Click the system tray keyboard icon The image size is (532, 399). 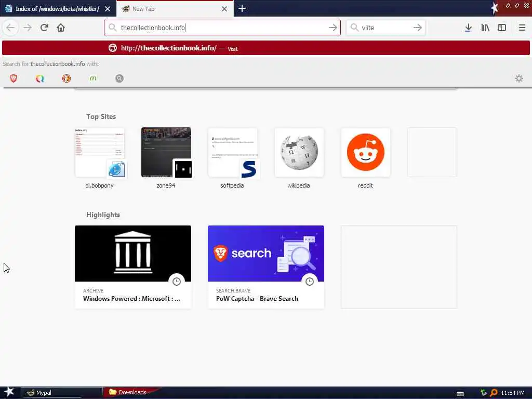pyautogui.click(x=460, y=393)
